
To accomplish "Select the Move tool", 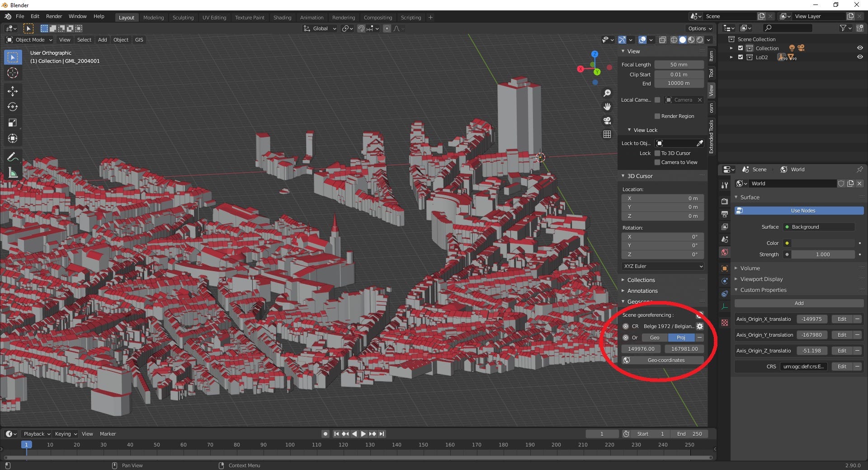I will 13,91.
